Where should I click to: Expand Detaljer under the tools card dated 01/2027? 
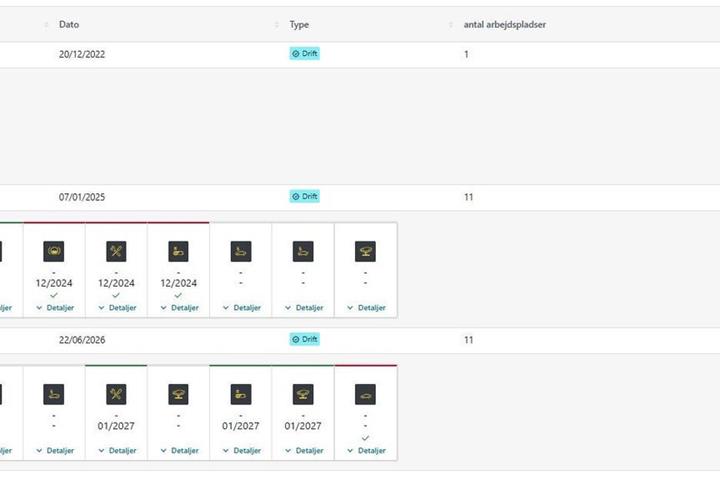pos(117,451)
